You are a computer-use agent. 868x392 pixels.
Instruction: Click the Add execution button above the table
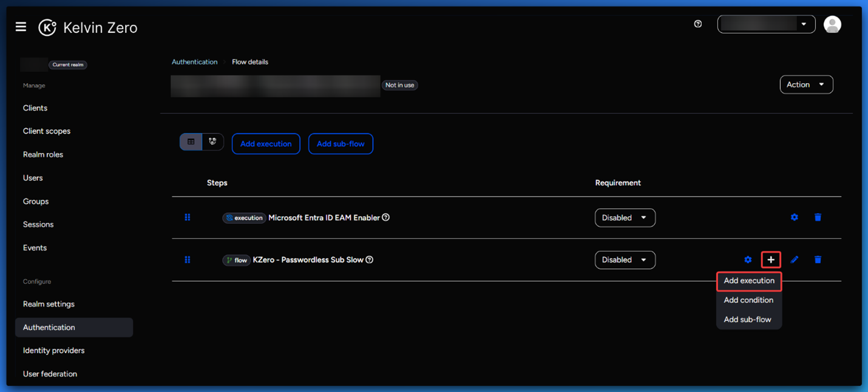266,144
